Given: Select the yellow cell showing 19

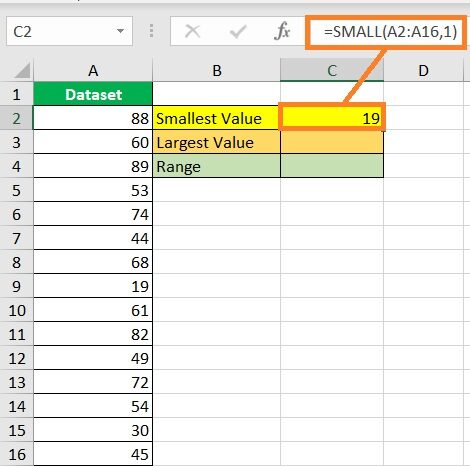Looking at the screenshot, I should 332,118.
